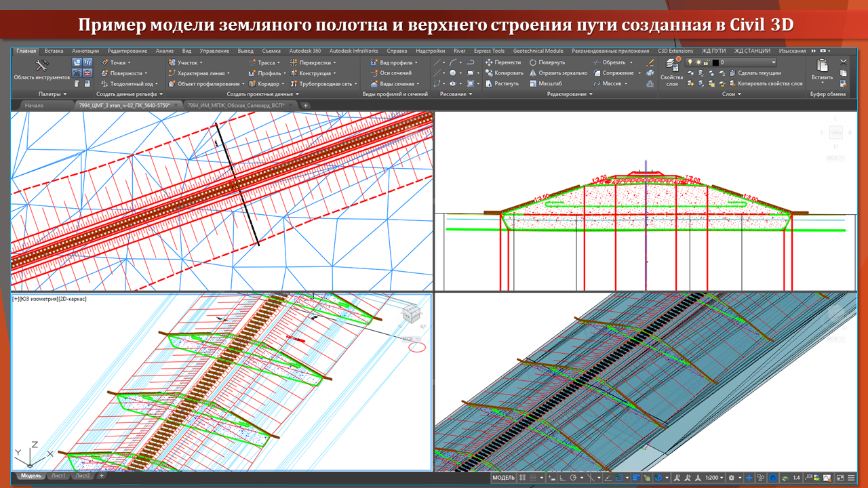Click the Трасса alignment tool
The height and width of the screenshot is (488, 868).
coord(263,62)
